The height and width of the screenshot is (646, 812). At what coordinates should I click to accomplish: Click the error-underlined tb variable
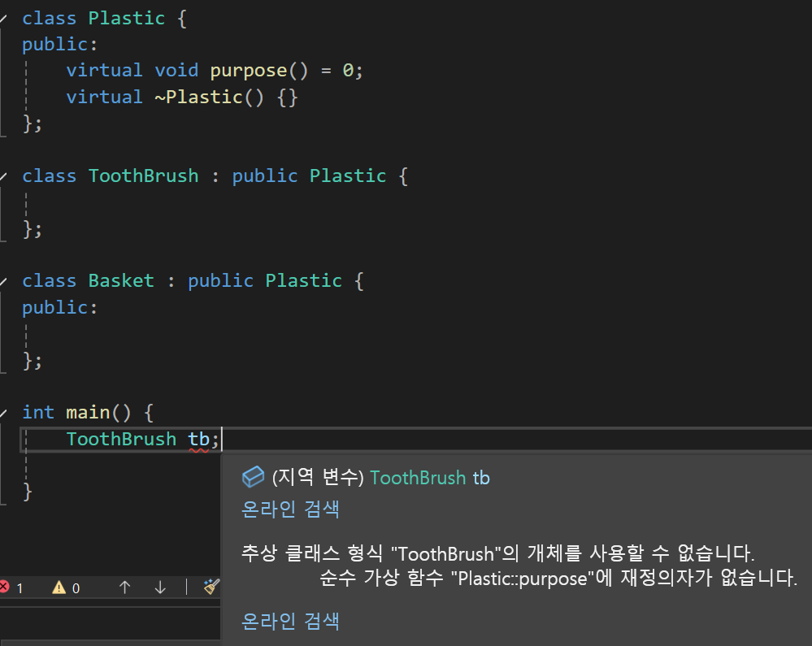(199, 440)
